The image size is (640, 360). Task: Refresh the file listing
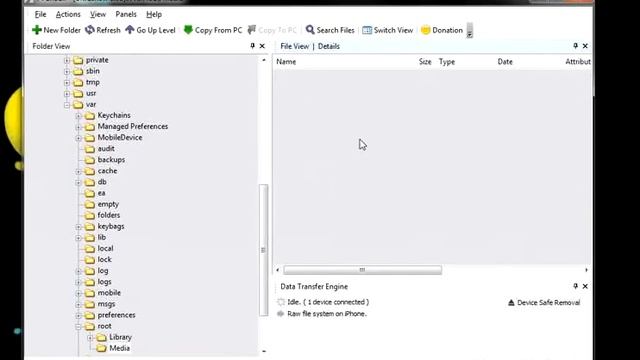pyautogui.click(x=103, y=30)
